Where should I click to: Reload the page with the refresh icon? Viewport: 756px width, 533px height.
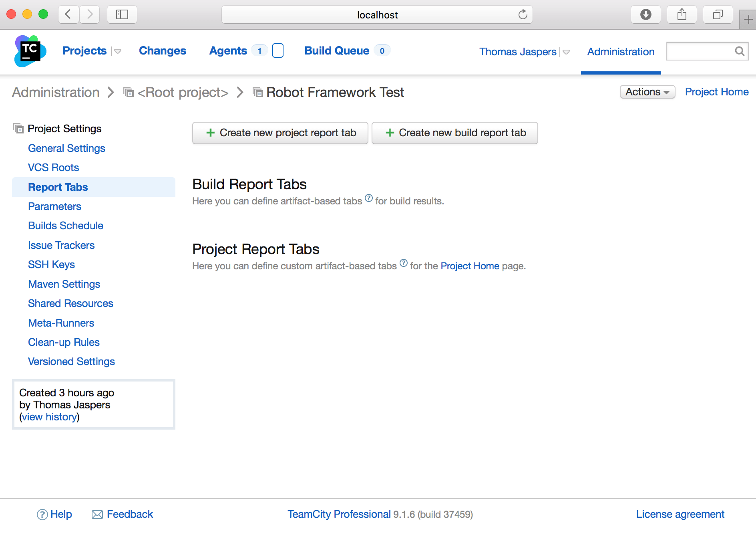(523, 15)
